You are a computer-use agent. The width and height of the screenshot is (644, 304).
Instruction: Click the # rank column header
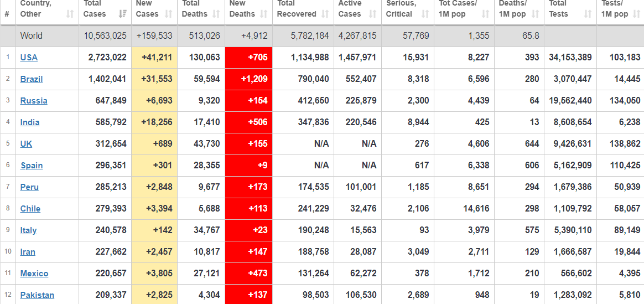click(x=7, y=14)
